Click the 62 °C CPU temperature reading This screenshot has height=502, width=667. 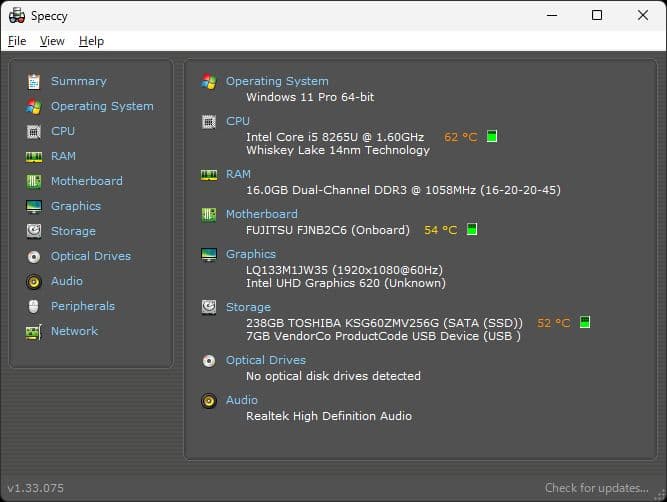coord(461,137)
